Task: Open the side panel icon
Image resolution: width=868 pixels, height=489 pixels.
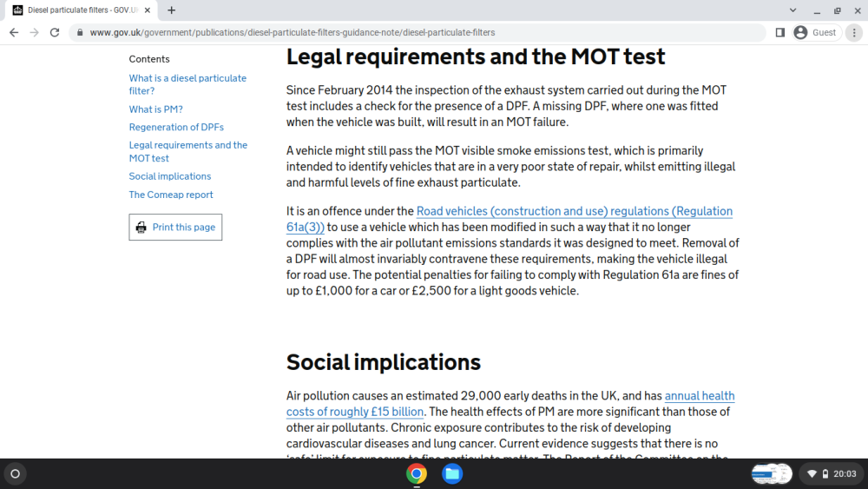Action: click(780, 33)
